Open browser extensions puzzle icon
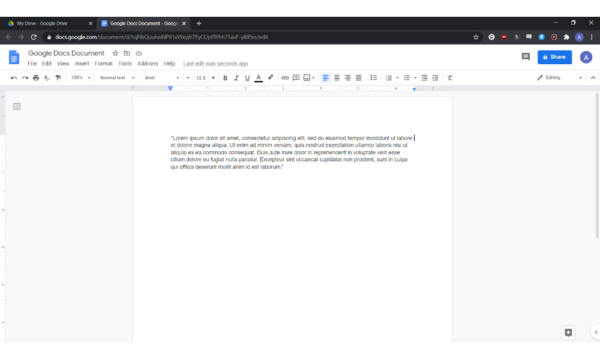This screenshot has width=600, height=360. point(566,37)
